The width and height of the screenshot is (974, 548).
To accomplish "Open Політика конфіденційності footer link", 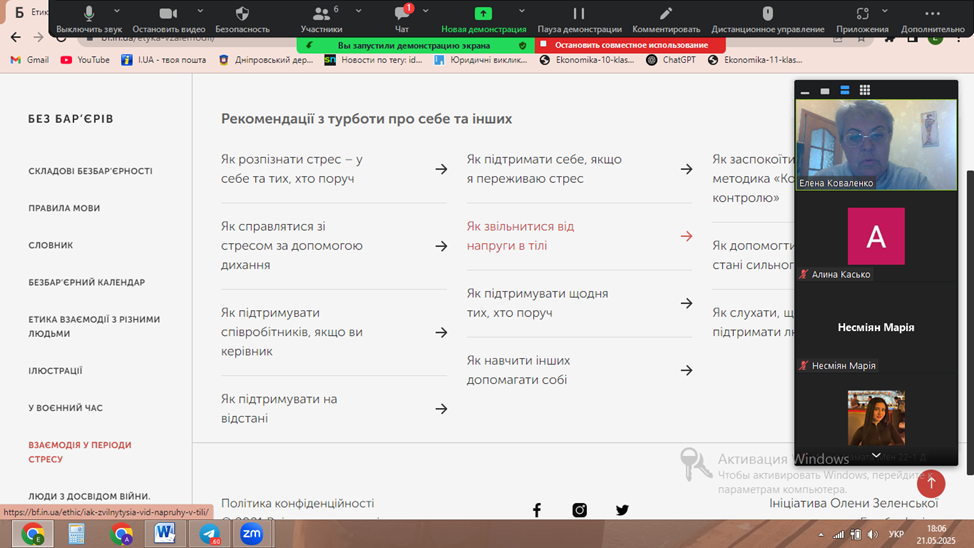I will pos(298,503).
